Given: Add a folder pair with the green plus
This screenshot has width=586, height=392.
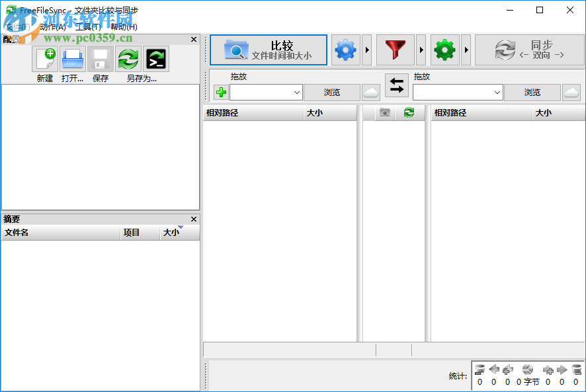Looking at the screenshot, I should tap(219, 92).
